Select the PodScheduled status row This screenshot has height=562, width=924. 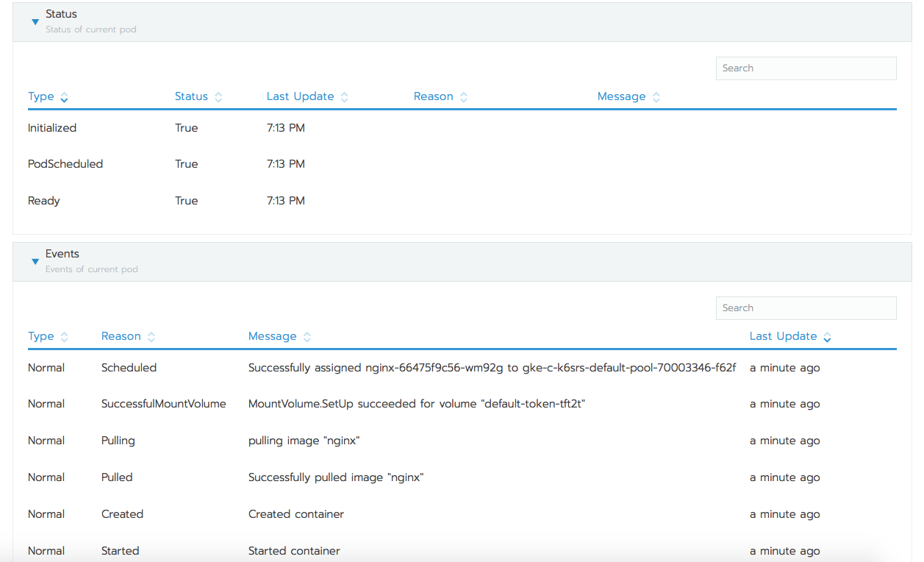(462, 164)
